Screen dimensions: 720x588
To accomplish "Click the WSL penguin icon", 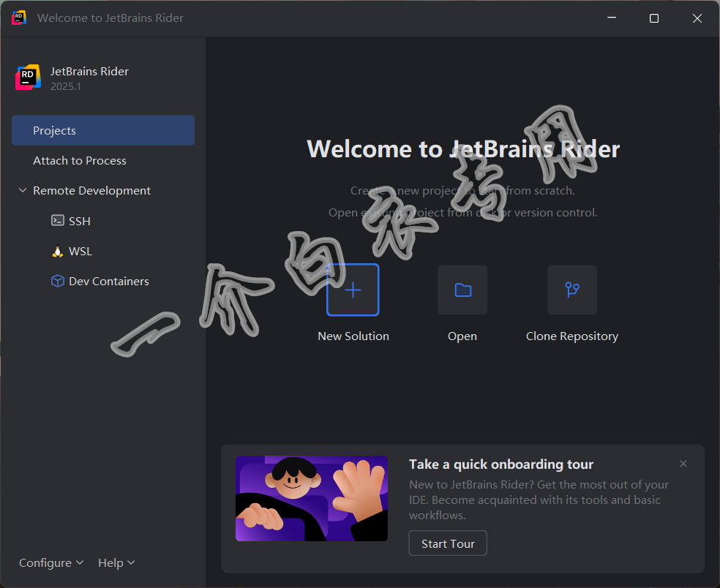I will pos(57,251).
